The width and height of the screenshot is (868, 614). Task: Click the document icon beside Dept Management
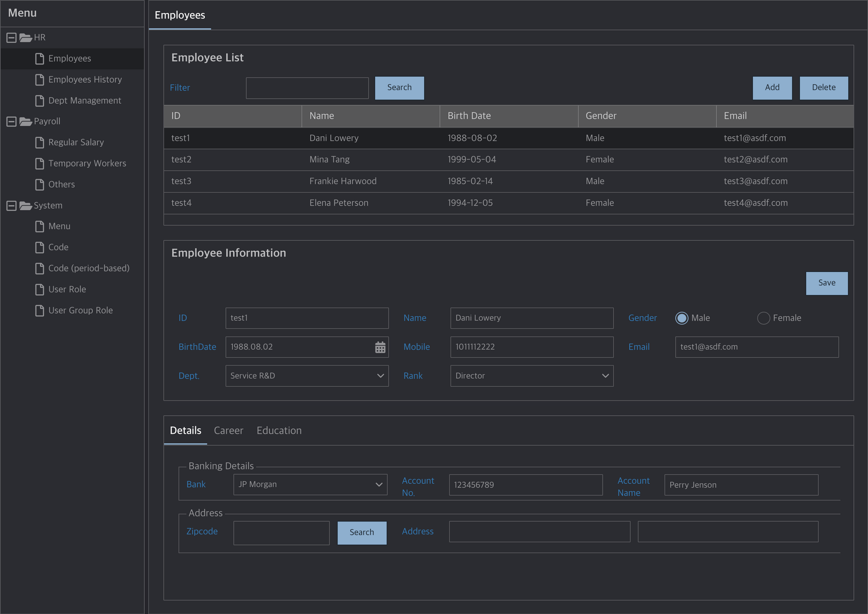pyautogui.click(x=39, y=100)
